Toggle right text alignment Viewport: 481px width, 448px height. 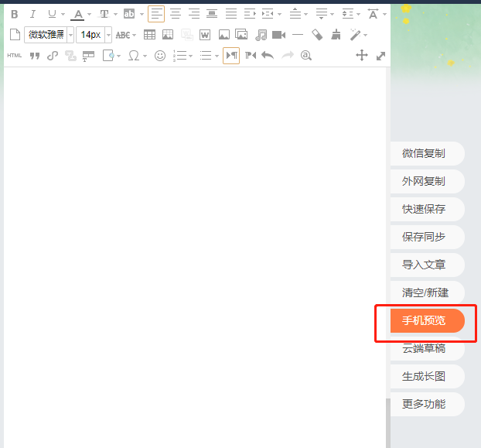click(x=194, y=14)
